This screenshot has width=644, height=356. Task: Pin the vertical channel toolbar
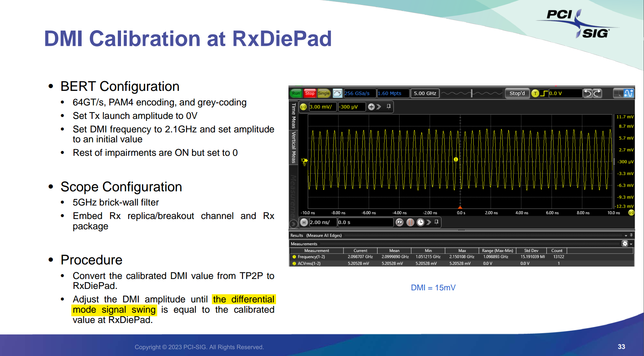click(x=389, y=106)
